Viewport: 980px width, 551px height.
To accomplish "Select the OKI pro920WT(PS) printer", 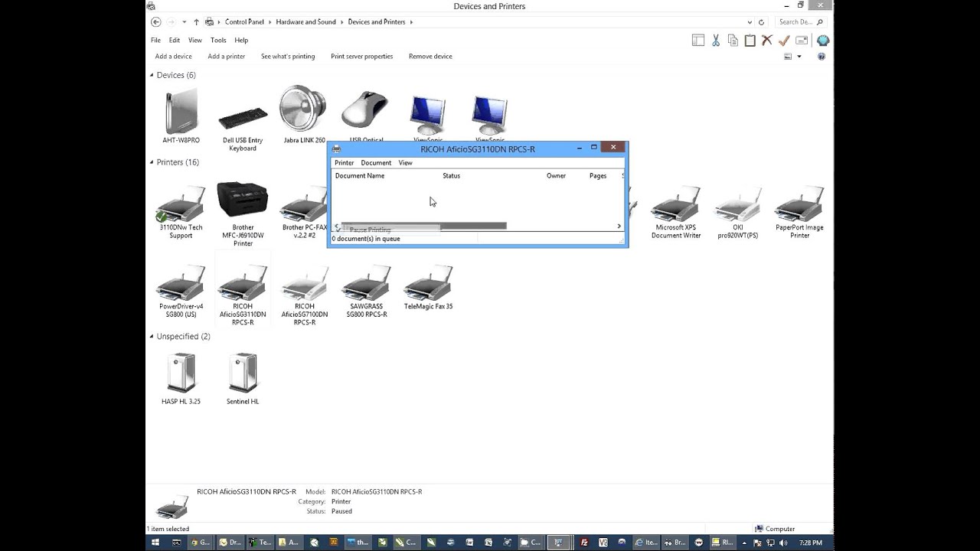I will coord(737,212).
